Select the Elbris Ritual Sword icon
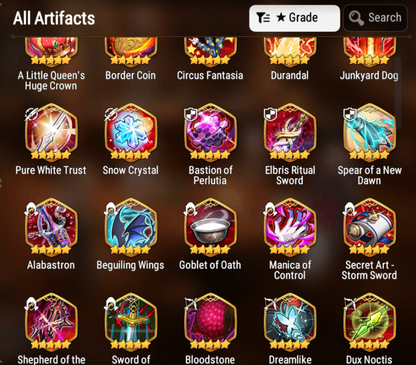Image resolution: width=416 pixels, height=365 pixels. point(290,133)
